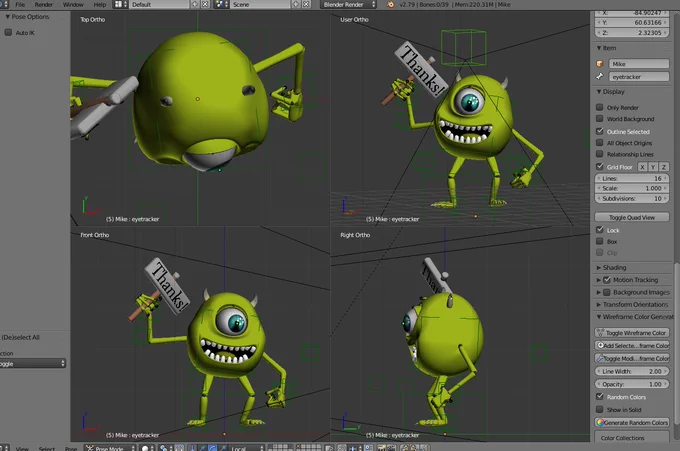
Task: Enable All Object Origins checkbox
Action: (x=600, y=143)
